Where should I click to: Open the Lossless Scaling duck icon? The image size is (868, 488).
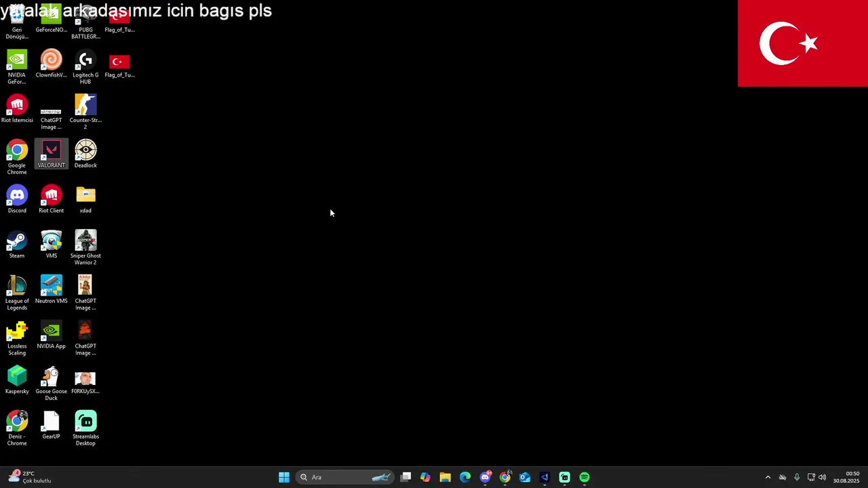[x=17, y=338]
